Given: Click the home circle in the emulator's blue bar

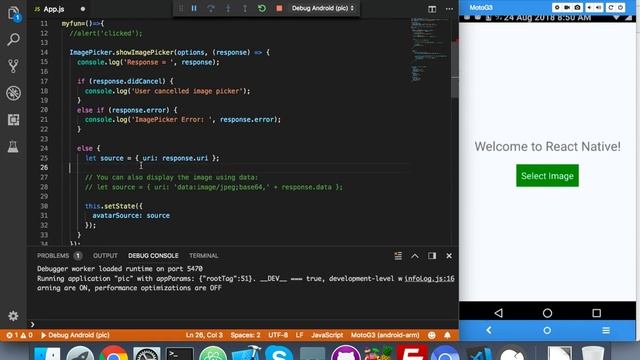Looking at the screenshot, I should (547, 330).
